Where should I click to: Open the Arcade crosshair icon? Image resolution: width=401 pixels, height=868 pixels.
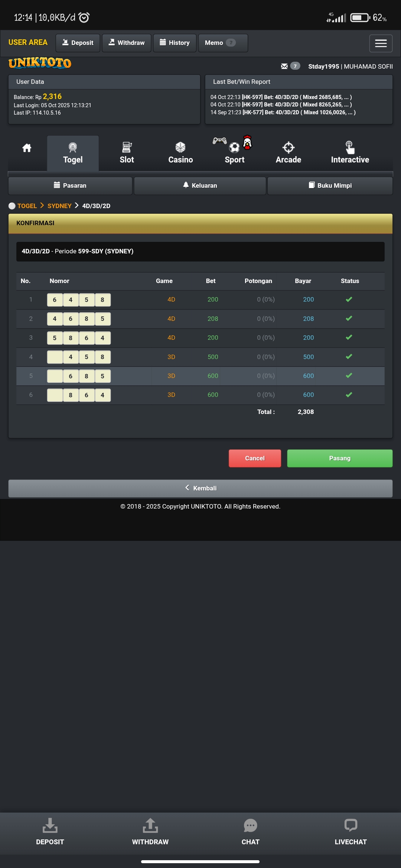(x=288, y=148)
